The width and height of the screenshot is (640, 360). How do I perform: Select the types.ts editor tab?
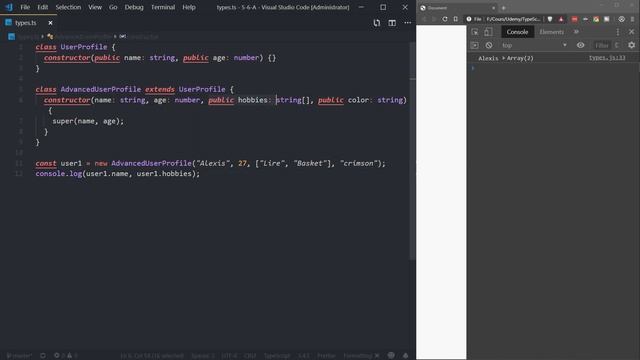29,23
